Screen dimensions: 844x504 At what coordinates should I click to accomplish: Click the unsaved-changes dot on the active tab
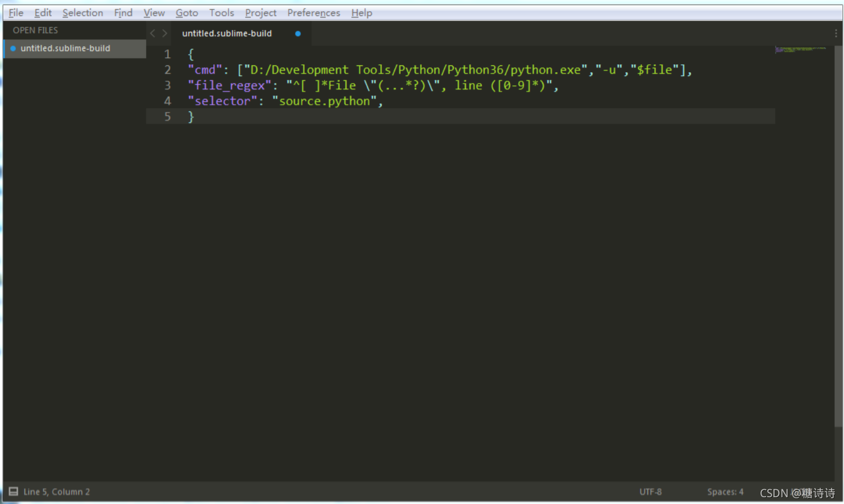click(x=297, y=34)
